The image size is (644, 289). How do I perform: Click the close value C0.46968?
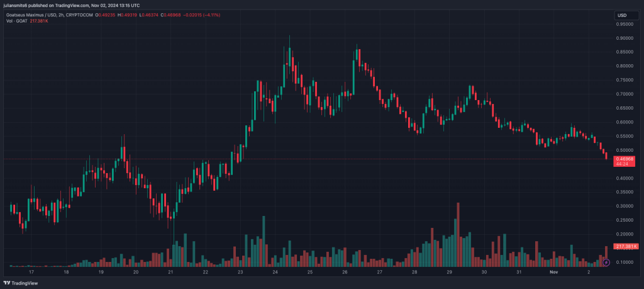pos(171,15)
